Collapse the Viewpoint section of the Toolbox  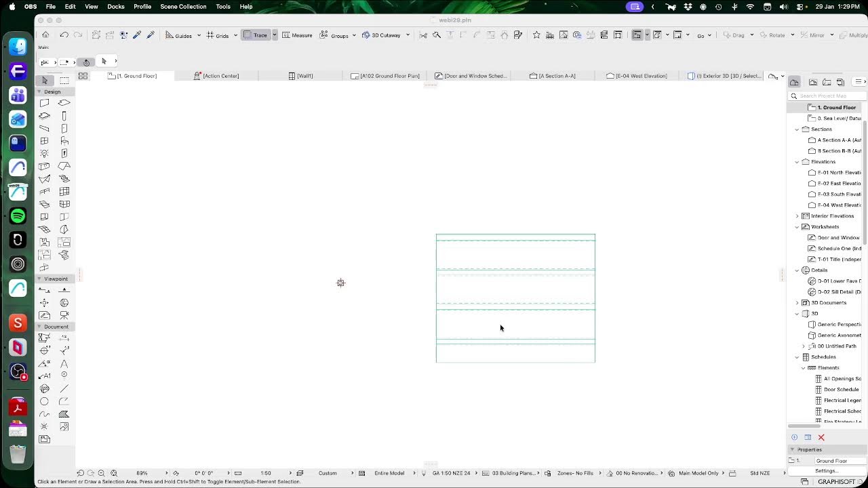coord(39,279)
